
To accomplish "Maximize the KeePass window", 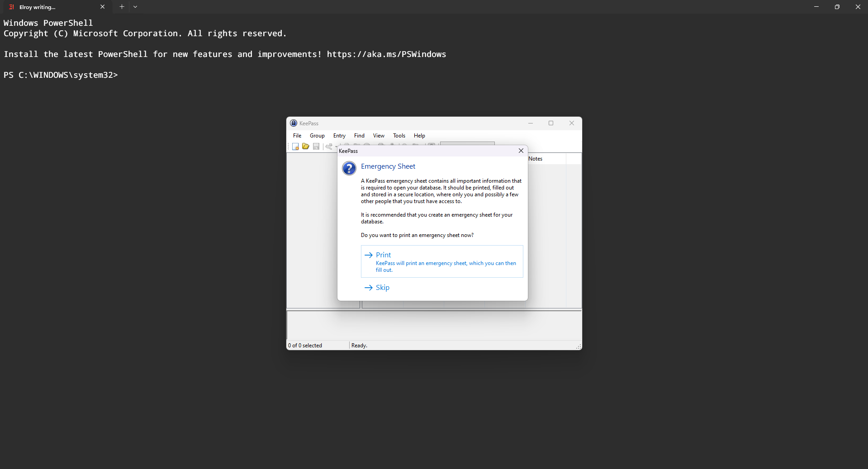I will click(x=551, y=123).
